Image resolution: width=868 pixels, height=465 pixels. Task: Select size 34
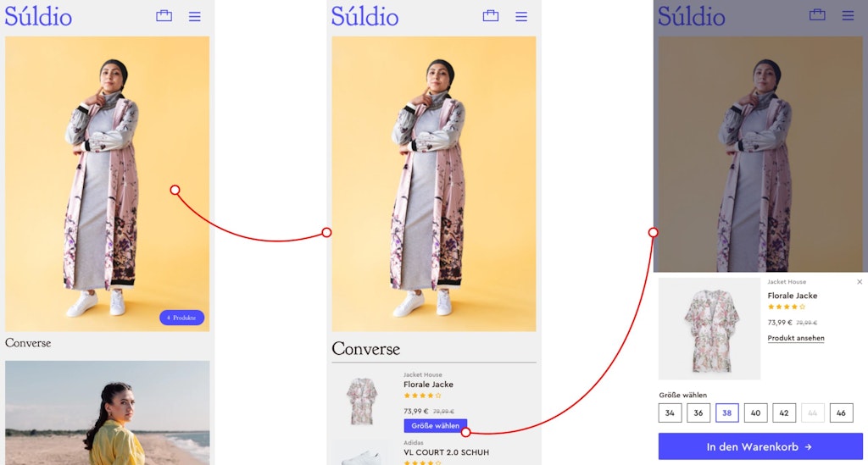[x=670, y=413]
